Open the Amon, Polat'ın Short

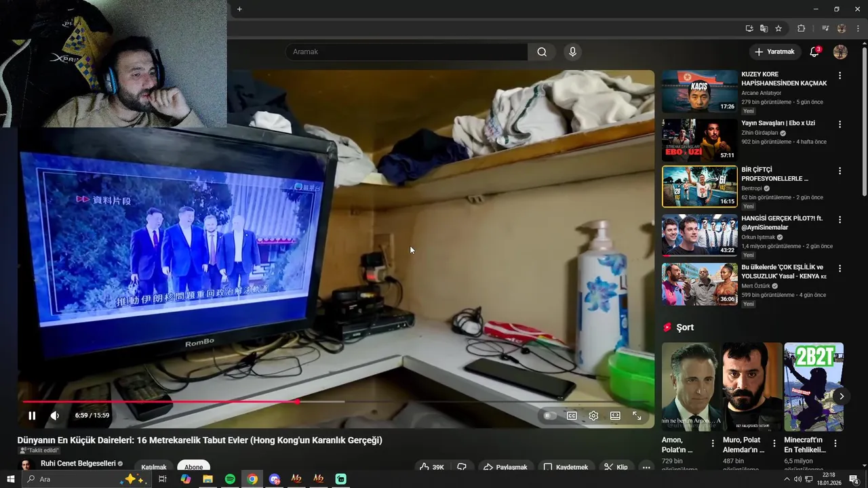click(x=691, y=387)
